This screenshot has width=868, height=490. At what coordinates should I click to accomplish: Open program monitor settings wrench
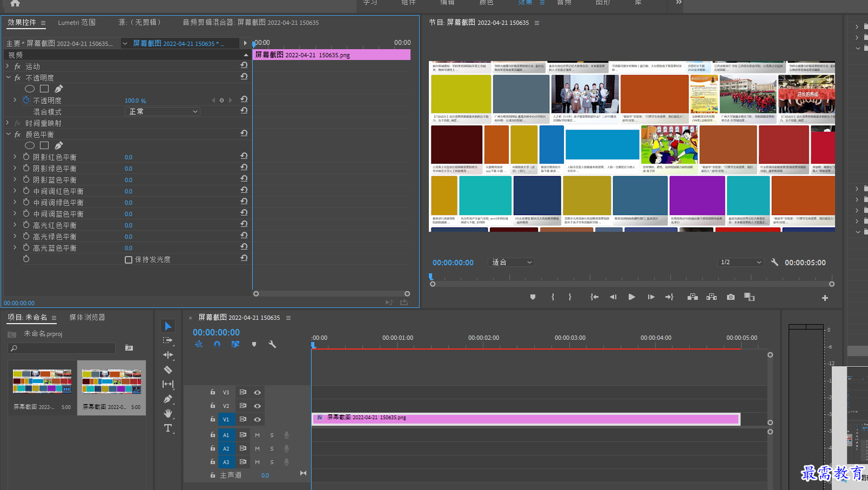[x=775, y=262]
